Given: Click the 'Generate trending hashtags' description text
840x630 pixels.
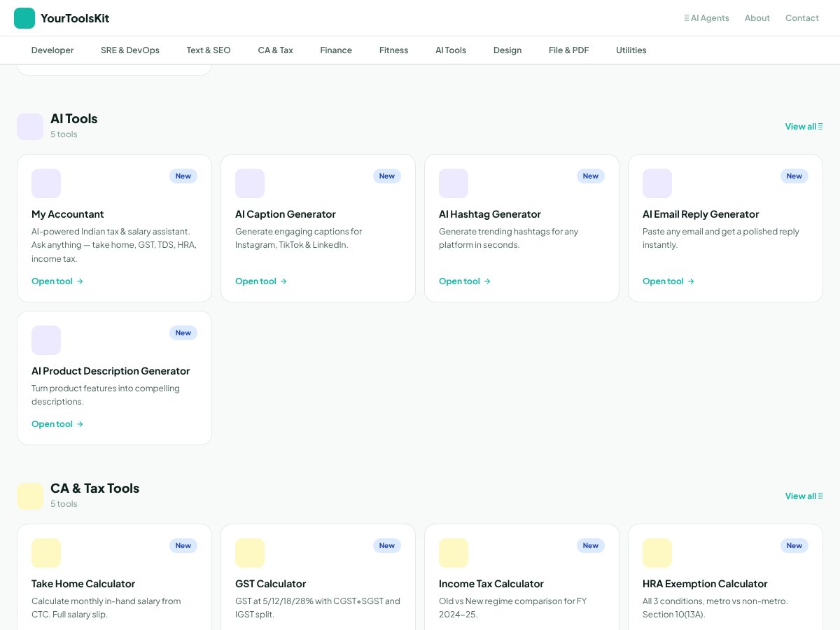Looking at the screenshot, I should coord(509,238).
